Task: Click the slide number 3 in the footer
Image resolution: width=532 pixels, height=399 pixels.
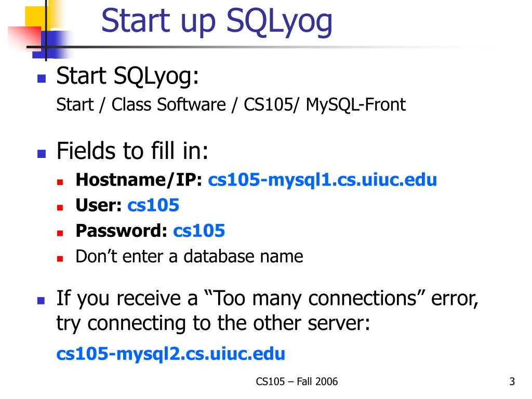Action: tap(512, 382)
